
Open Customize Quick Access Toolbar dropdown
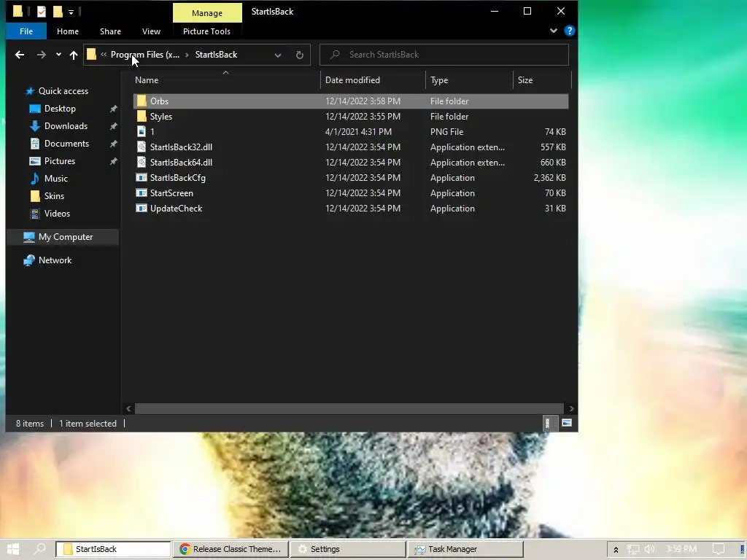click(71, 12)
